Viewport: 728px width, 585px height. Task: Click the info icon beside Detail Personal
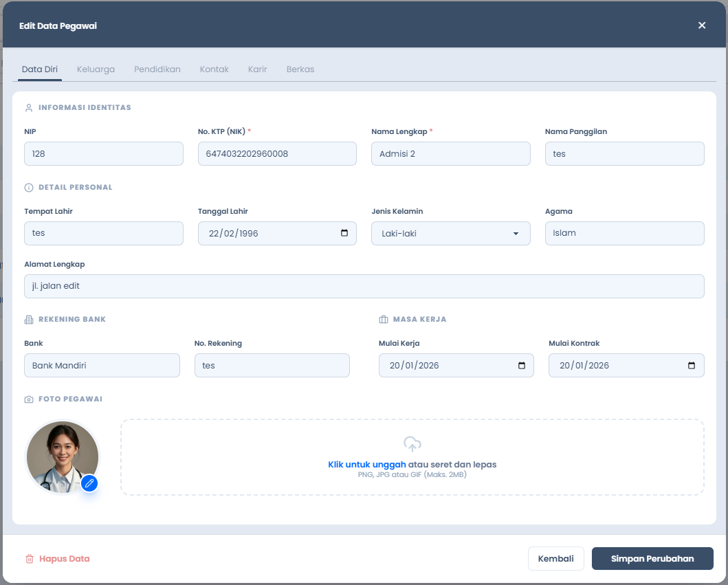pyautogui.click(x=29, y=188)
